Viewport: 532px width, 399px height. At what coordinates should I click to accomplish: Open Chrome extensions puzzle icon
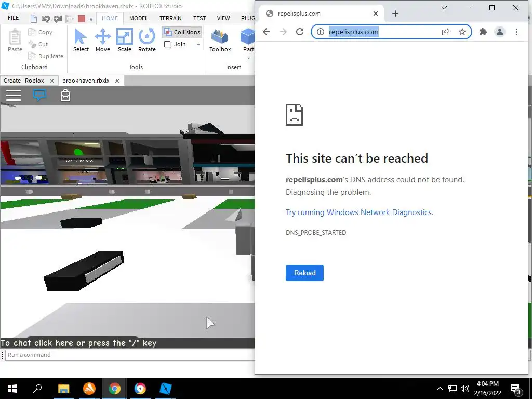click(483, 32)
